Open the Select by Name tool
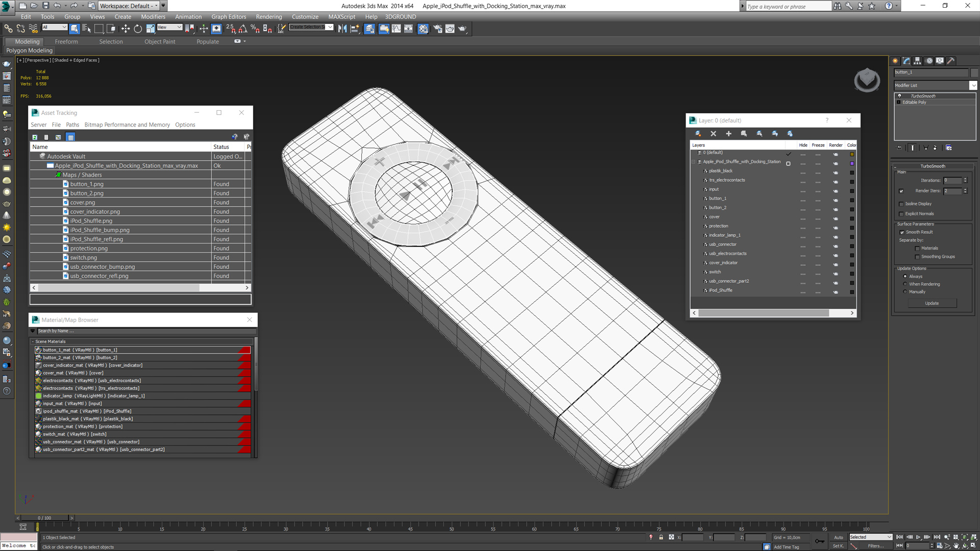Viewport: 980px width, 551px height. click(86, 29)
